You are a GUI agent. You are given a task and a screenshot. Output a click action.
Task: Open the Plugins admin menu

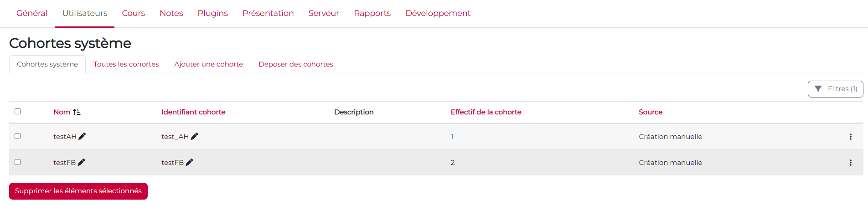tap(212, 13)
